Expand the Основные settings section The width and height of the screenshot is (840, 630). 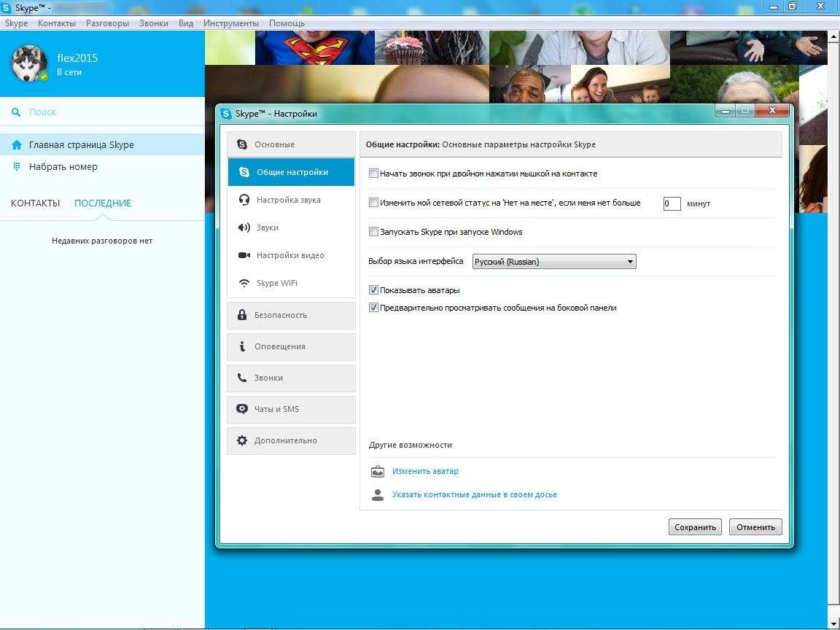click(291, 144)
